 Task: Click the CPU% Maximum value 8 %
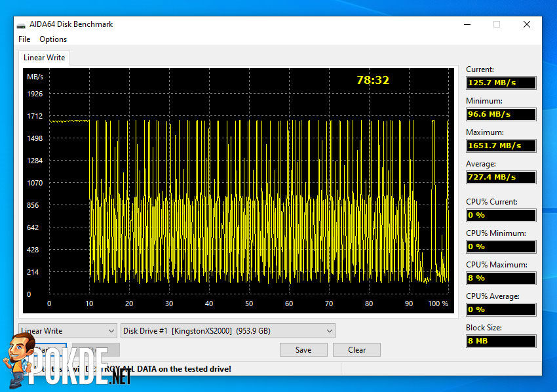(x=501, y=278)
